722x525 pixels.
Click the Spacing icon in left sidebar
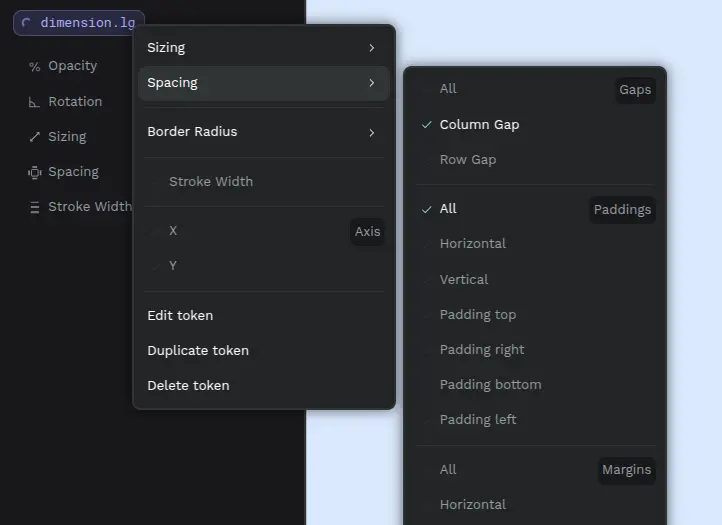coord(35,172)
